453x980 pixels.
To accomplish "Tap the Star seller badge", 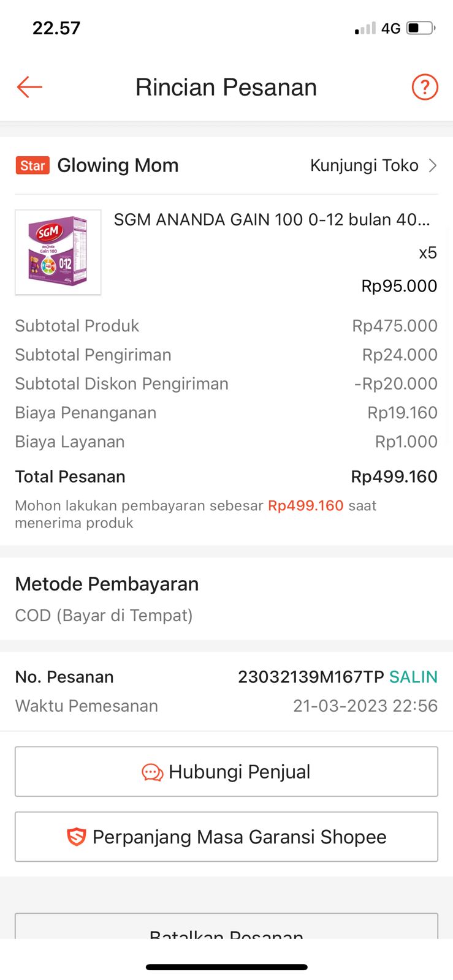I will click(x=32, y=165).
